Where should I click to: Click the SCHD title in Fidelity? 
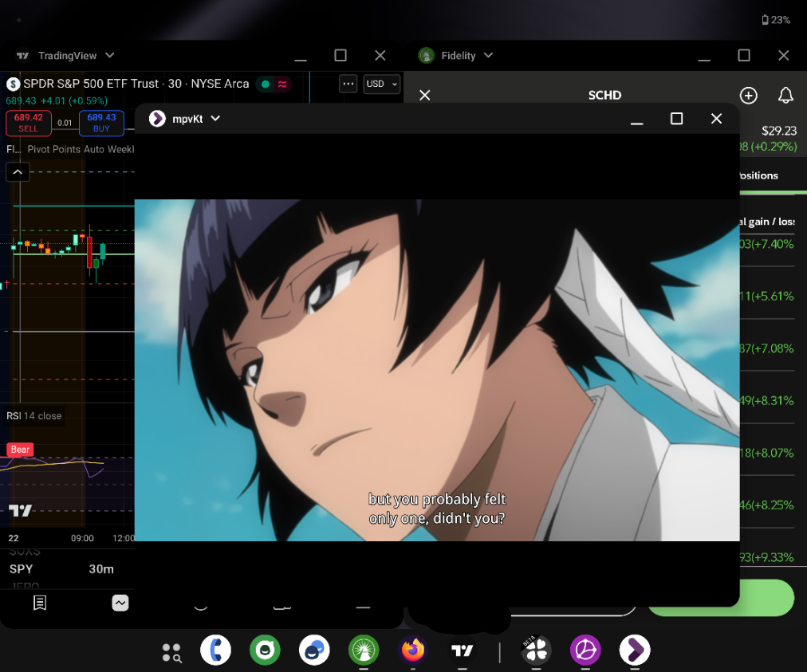pos(604,95)
